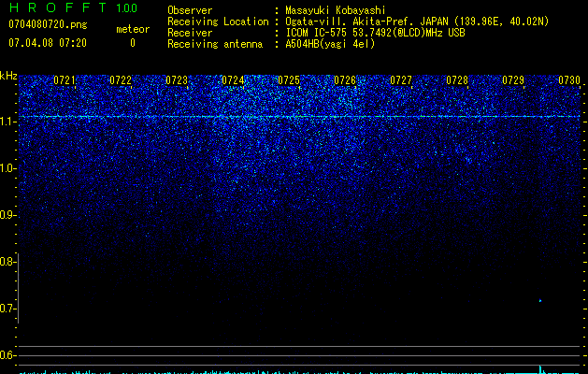
Task: Click the 0.8 kHz axis label
Action: coord(7,262)
